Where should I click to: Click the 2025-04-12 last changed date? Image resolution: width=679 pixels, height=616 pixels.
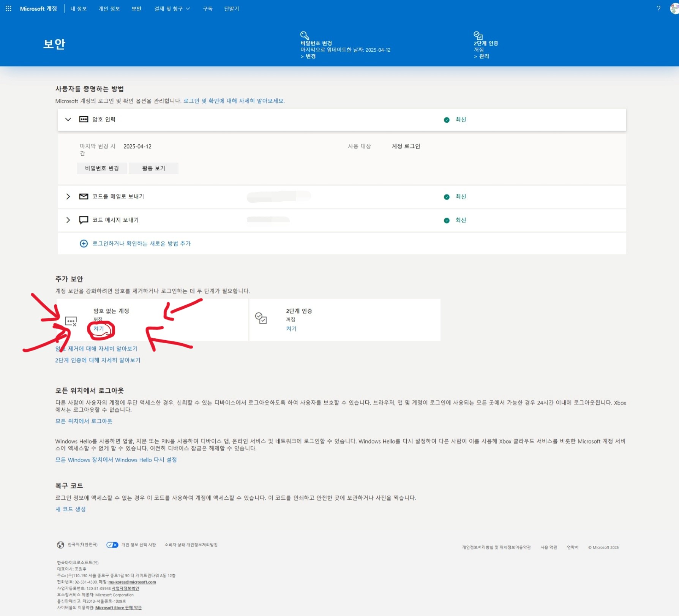pos(137,147)
